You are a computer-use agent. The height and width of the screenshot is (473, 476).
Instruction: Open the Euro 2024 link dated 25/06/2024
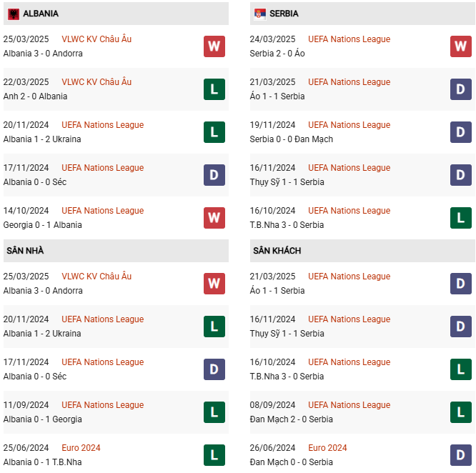81,448
